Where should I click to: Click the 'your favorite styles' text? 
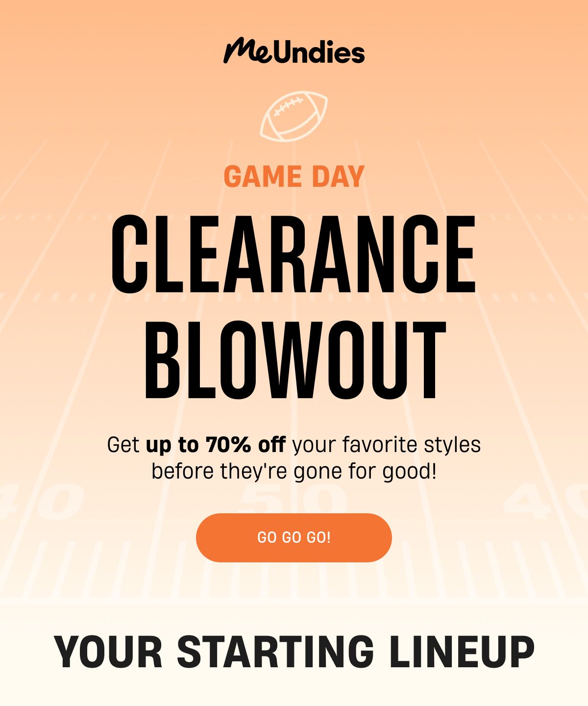tap(386, 445)
